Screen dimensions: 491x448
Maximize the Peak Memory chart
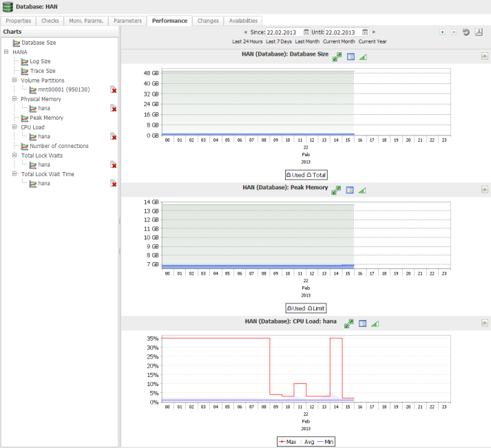click(336, 190)
